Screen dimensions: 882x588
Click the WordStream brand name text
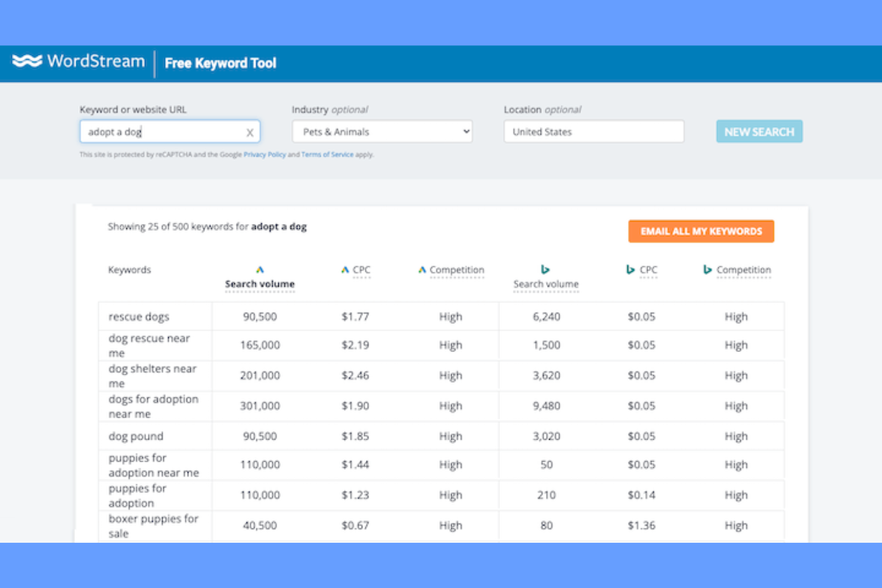click(96, 61)
